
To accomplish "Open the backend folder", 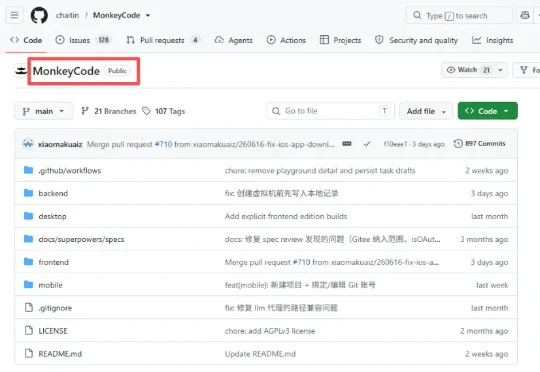I will 53,193.
